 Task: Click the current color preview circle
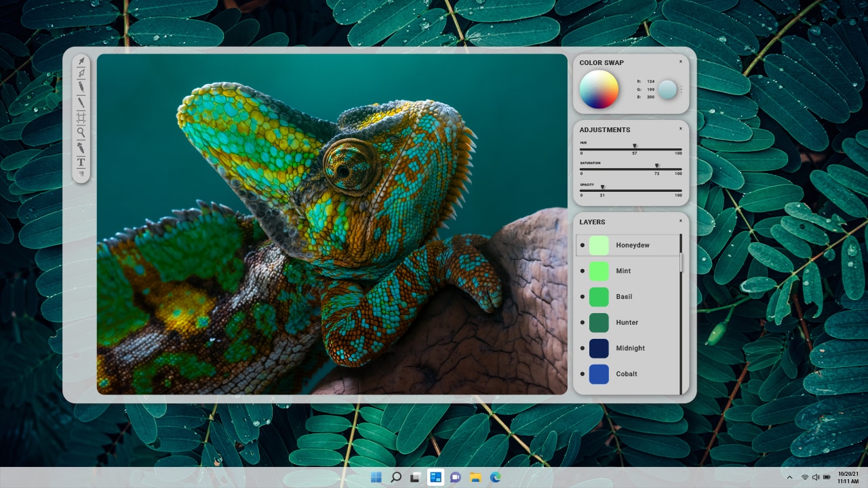[668, 89]
